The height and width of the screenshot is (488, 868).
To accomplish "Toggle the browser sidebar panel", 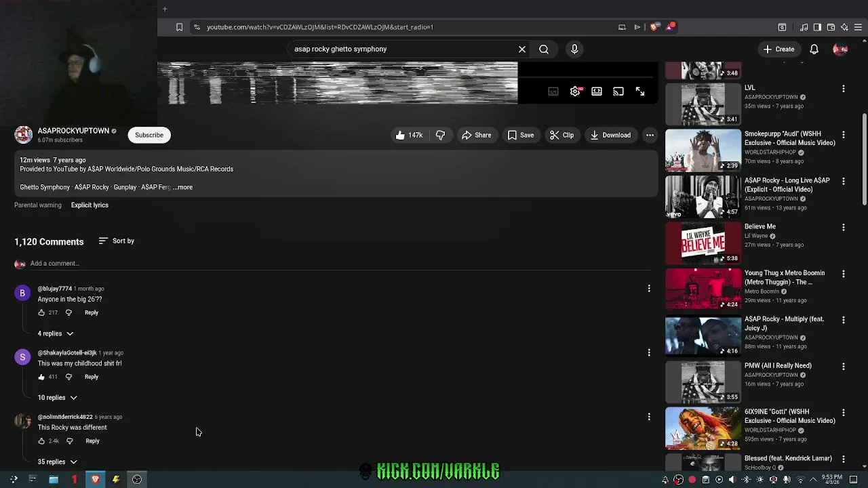I will coord(817,27).
